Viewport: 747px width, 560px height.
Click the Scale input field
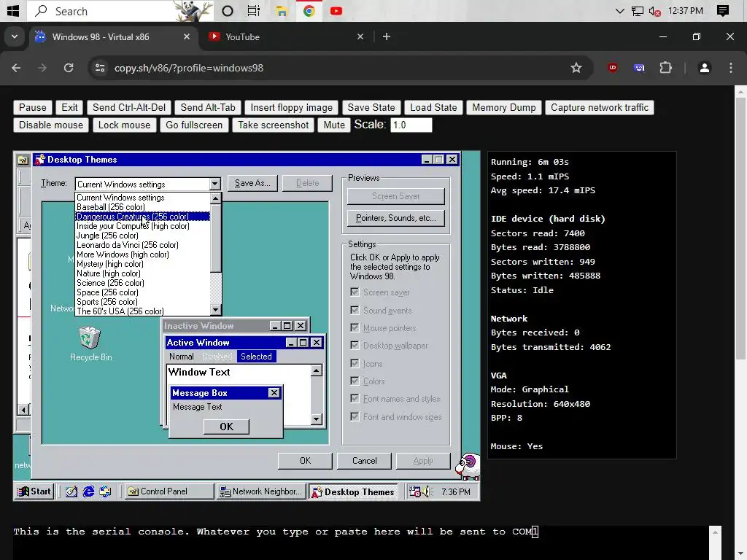(x=411, y=125)
